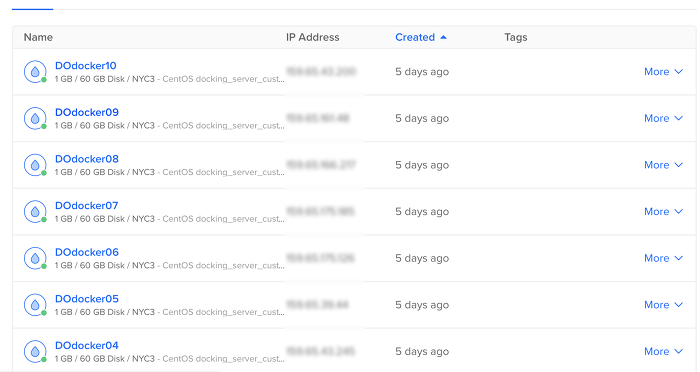Screen dimensions: 700x372
Task: Open the DOdocker07 droplet link
Action: 87,205
